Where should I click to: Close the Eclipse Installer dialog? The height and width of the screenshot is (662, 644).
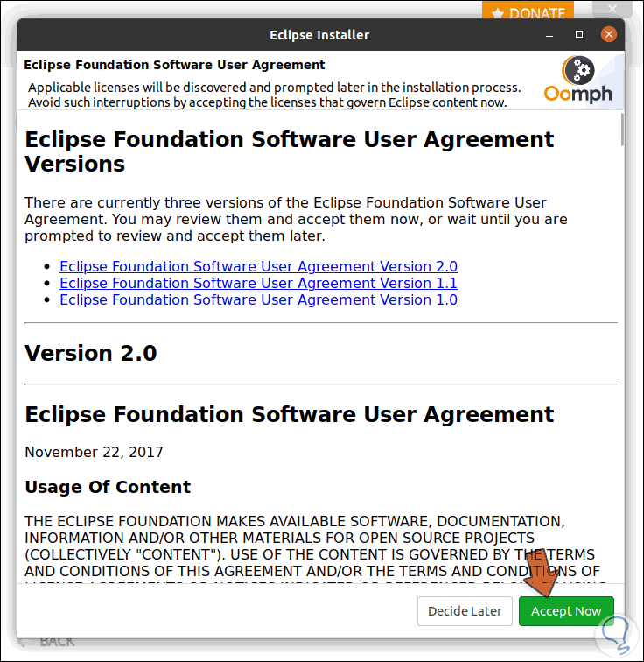click(x=609, y=35)
